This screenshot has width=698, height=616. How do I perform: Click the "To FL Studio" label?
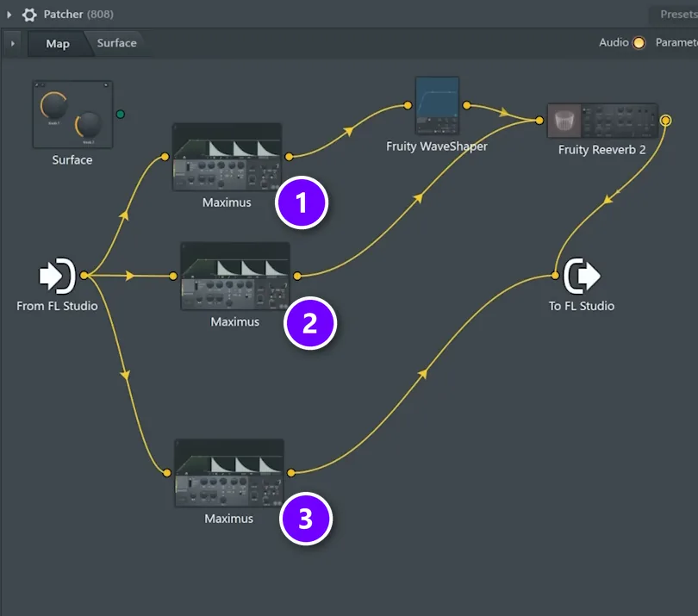[x=582, y=306]
